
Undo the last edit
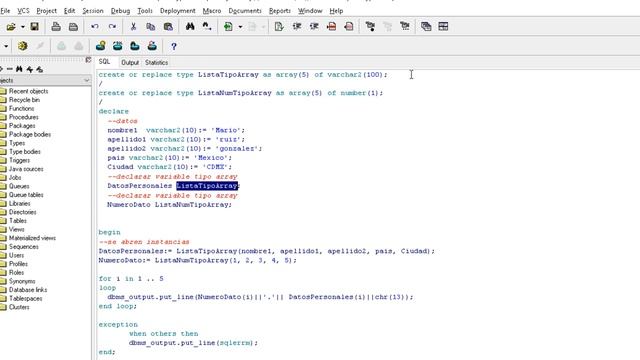95,27
